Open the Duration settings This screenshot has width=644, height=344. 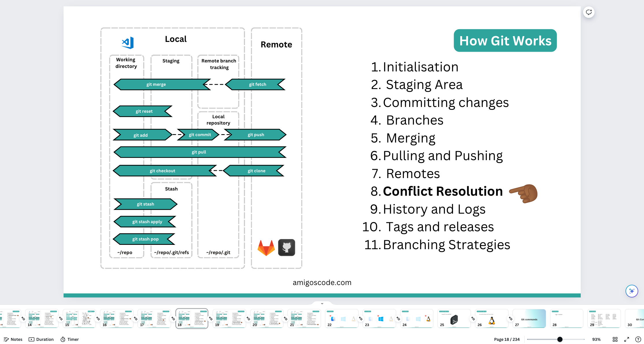41,339
